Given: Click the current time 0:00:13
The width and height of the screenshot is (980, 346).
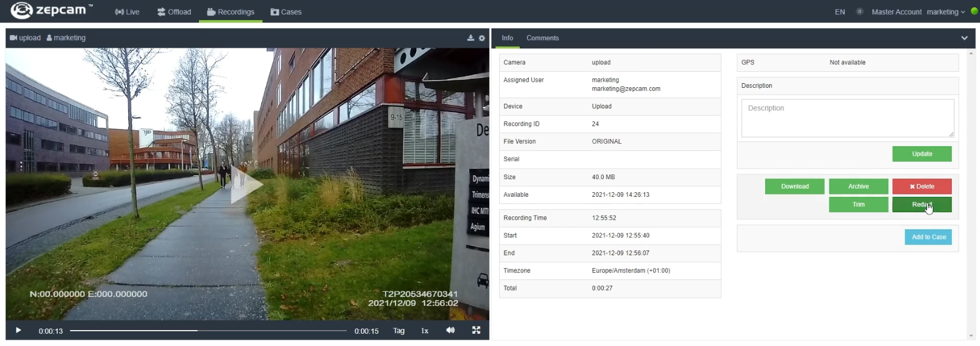Looking at the screenshot, I should [51, 331].
